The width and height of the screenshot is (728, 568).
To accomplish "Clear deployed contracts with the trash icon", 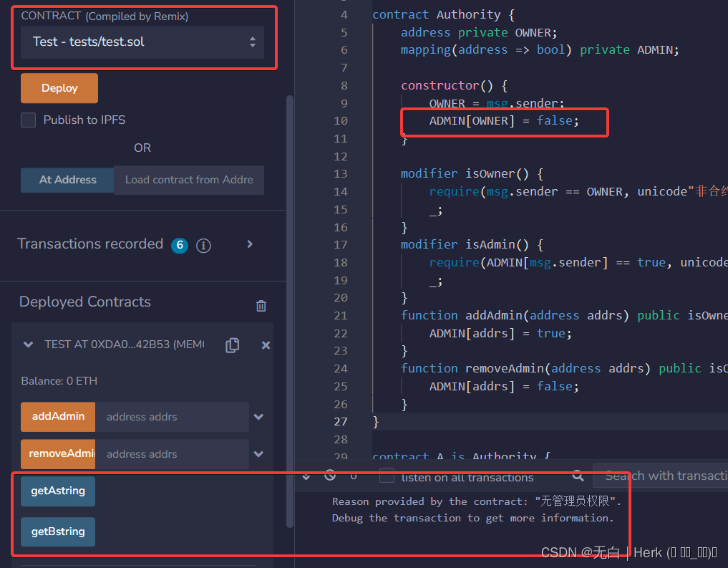I will (x=261, y=306).
